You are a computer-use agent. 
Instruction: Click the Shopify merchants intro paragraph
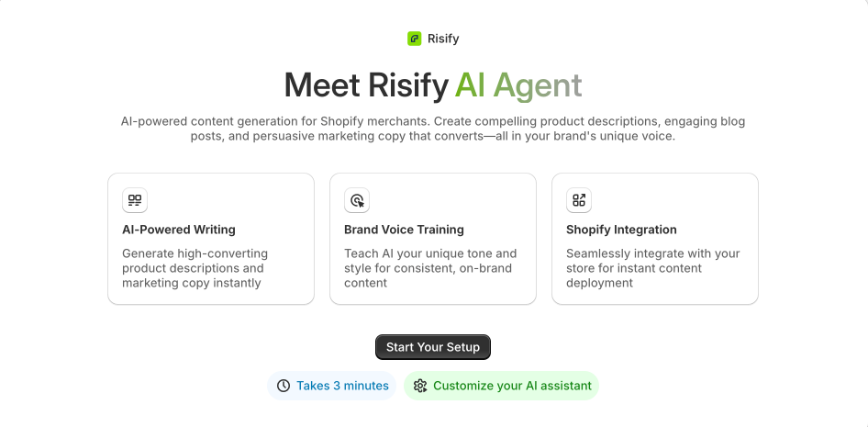433,129
